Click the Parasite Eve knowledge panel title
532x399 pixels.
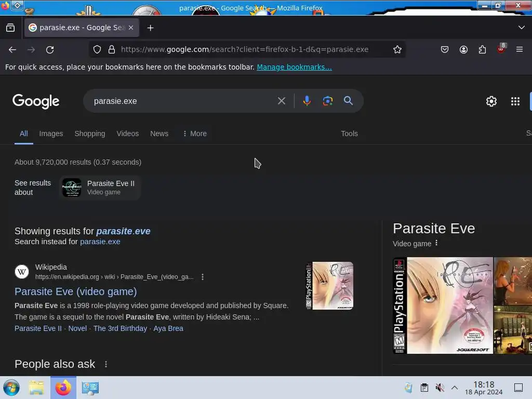click(434, 229)
